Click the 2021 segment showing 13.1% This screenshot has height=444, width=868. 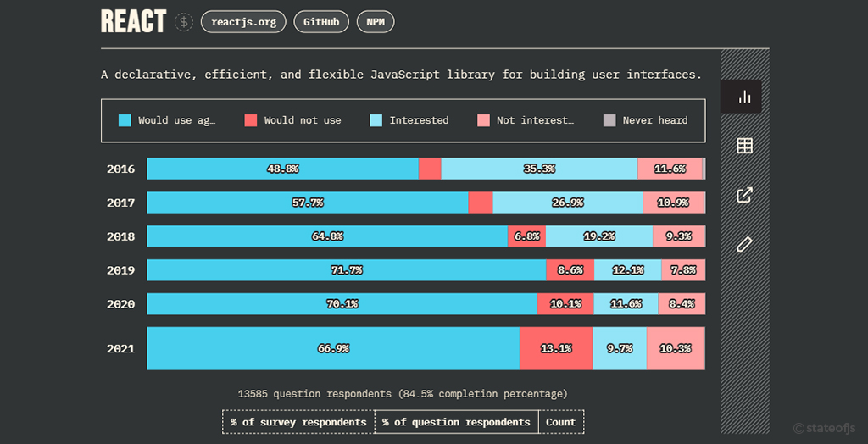[x=556, y=348]
